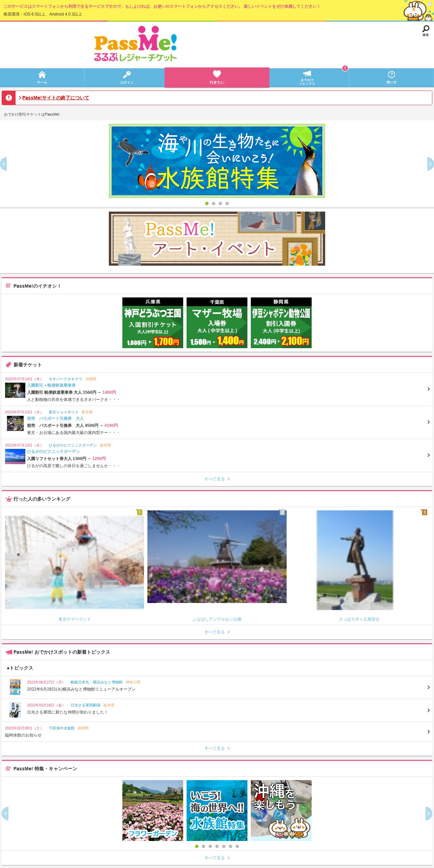Viewport: 434px width, 868px height.
Task: Click 日光さる軍団 topic thumbnail
Action: coord(15,710)
